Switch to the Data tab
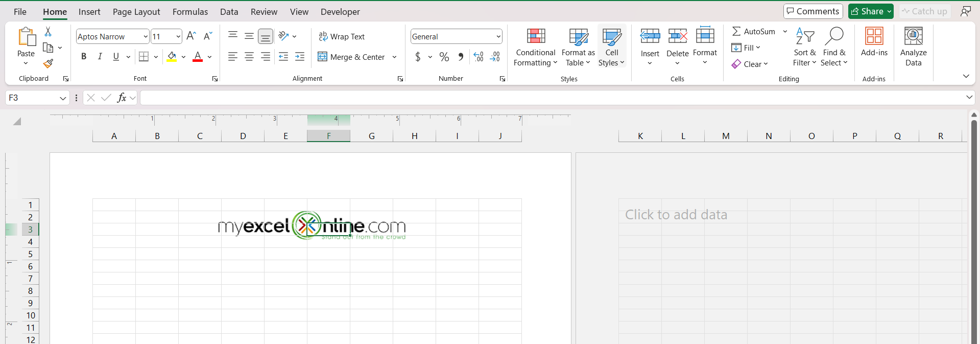Viewport: 980px width, 344px height. [x=229, y=12]
